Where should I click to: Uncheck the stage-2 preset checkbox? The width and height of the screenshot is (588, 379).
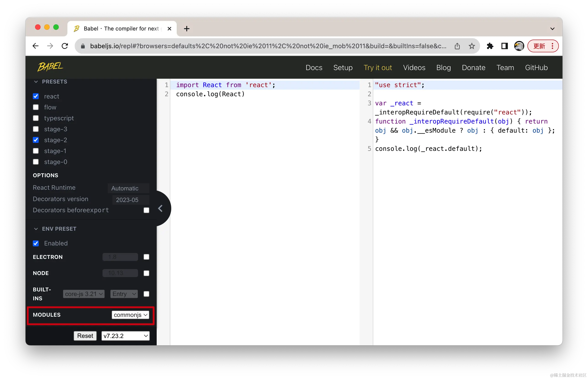[36, 140]
